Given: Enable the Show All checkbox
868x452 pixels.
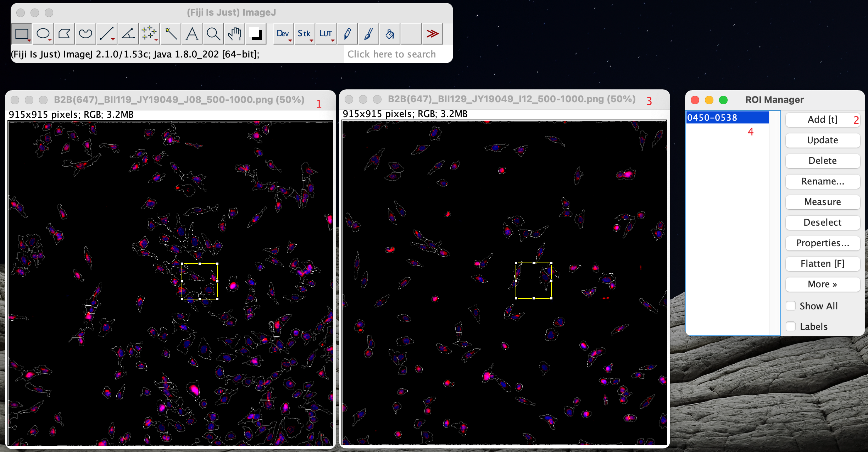Looking at the screenshot, I should click(x=791, y=306).
